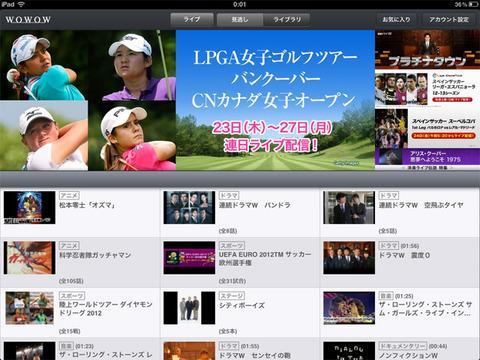Open the スペインサッカー スーペルコパ banner
This screenshot has height=360, width=480.
pyautogui.click(x=427, y=128)
